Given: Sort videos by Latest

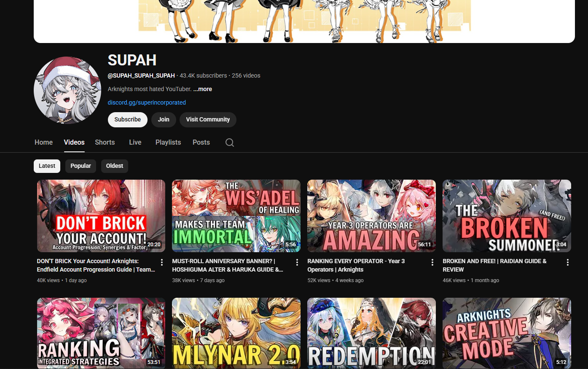Looking at the screenshot, I should click(x=47, y=166).
